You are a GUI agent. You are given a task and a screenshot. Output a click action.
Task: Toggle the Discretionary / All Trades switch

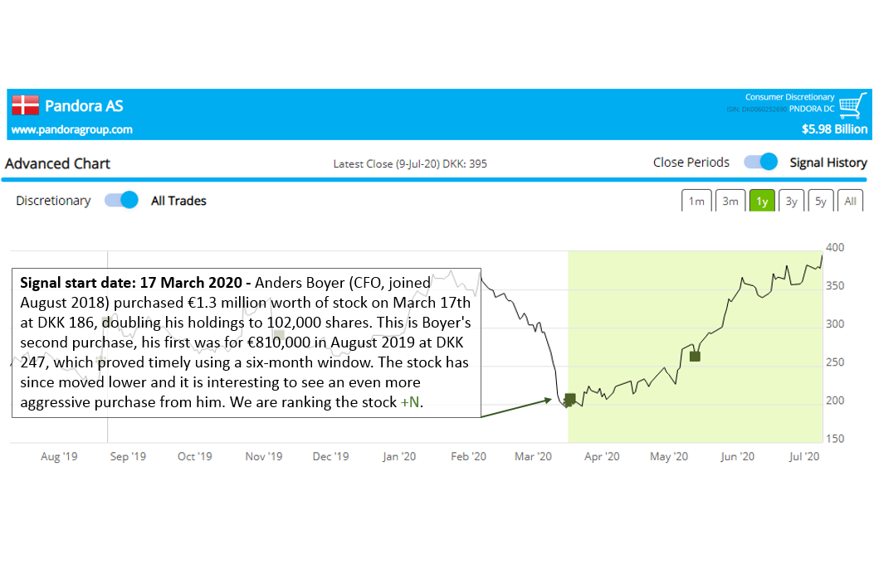pos(121,200)
